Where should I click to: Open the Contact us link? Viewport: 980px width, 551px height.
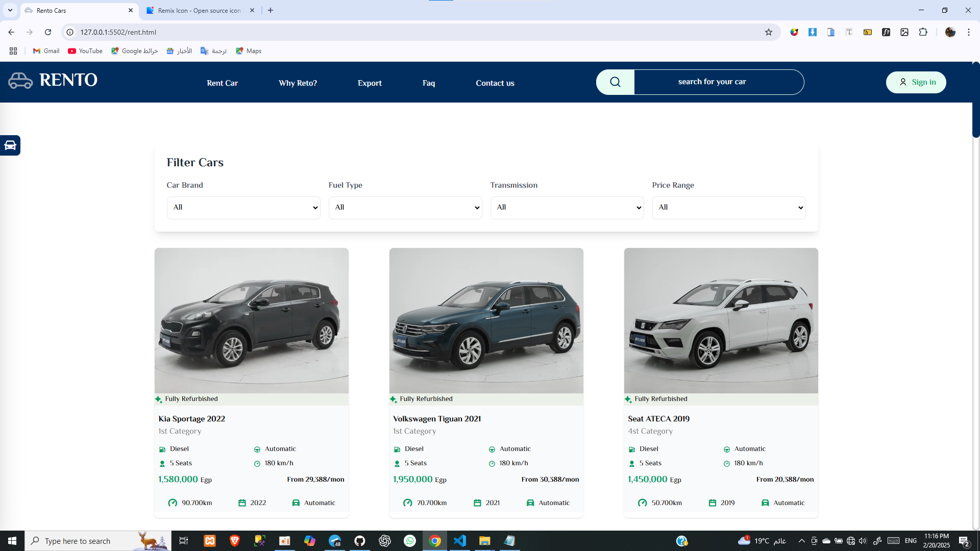[x=495, y=83]
